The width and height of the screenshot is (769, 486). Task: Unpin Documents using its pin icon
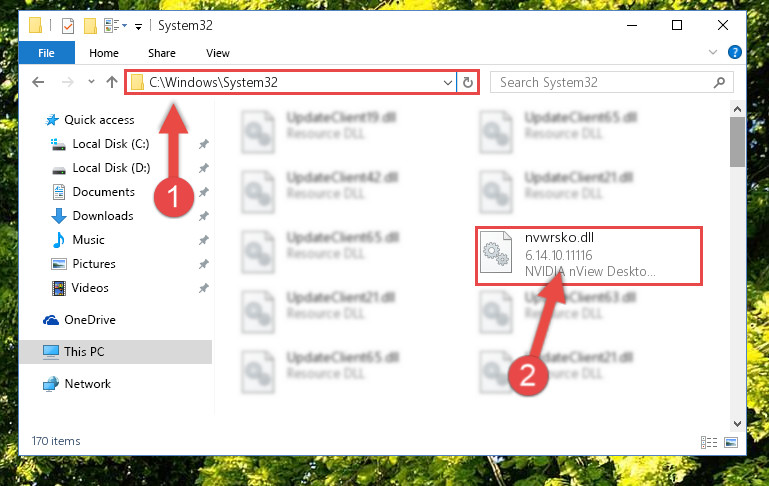pos(204,192)
